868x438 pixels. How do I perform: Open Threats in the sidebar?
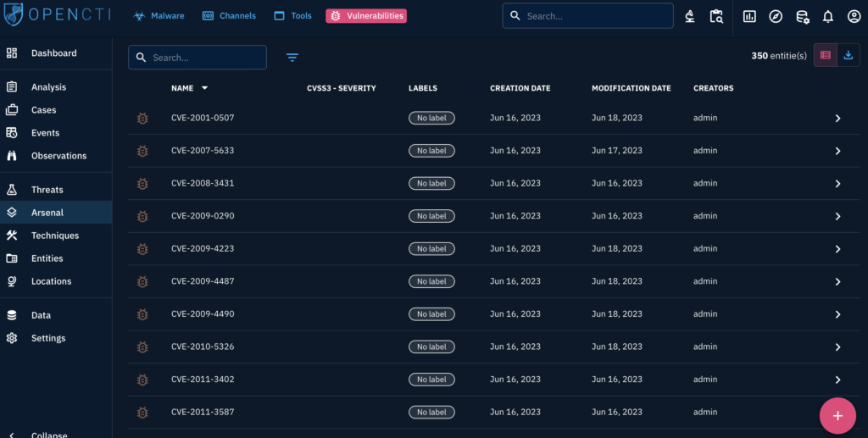tap(47, 190)
